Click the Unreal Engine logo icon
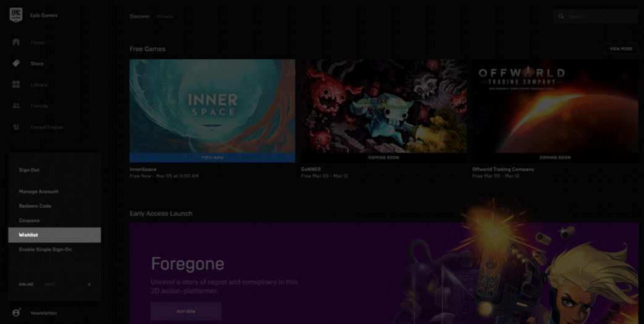 point(16,127)
